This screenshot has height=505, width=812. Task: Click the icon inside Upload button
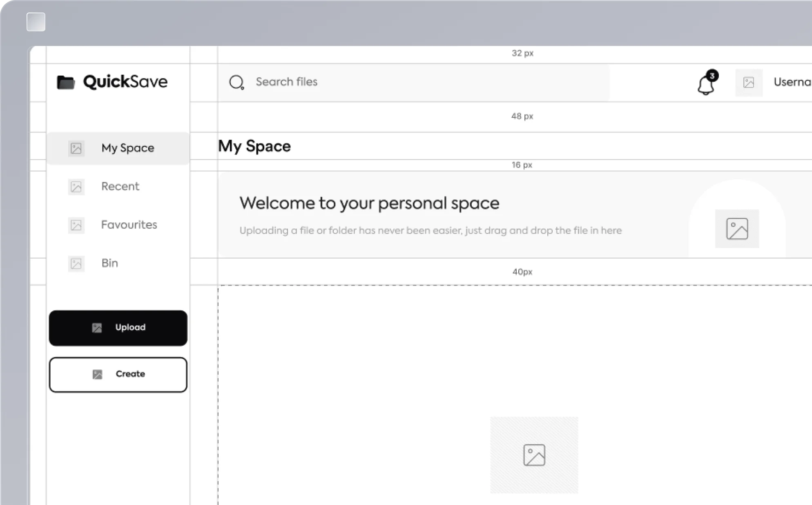click(97, 328)
